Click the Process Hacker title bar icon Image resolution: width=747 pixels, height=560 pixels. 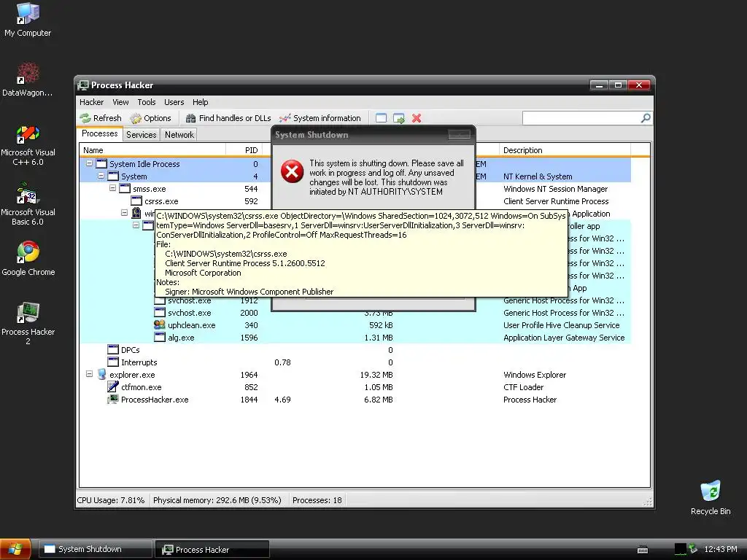(83, 85)
